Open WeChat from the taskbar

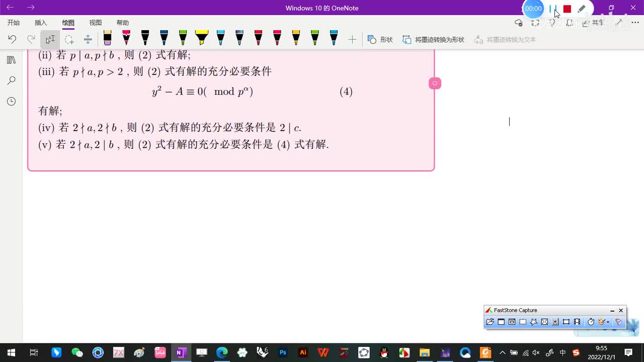click(77, 352)
